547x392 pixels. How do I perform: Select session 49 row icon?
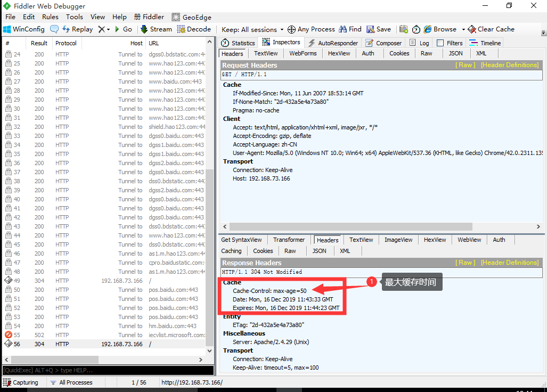[x=9, y=280]
